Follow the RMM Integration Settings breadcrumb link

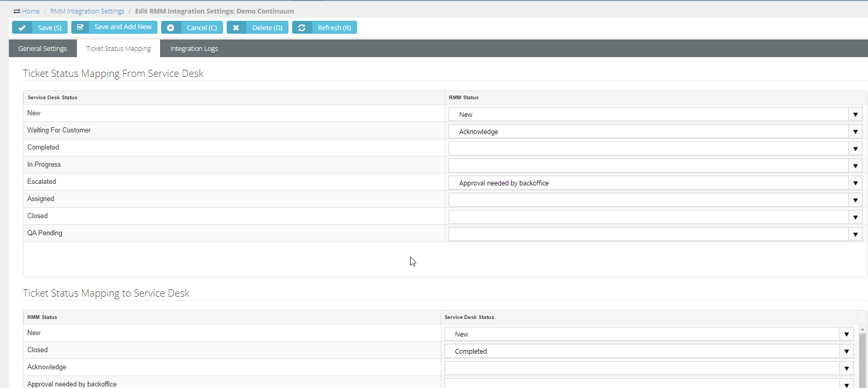pos(87,11)
